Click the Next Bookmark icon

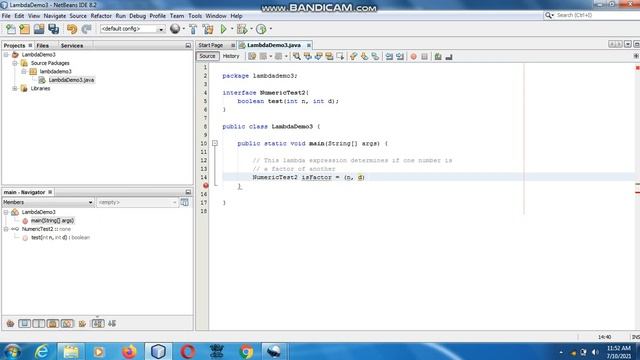click(364, 57)
